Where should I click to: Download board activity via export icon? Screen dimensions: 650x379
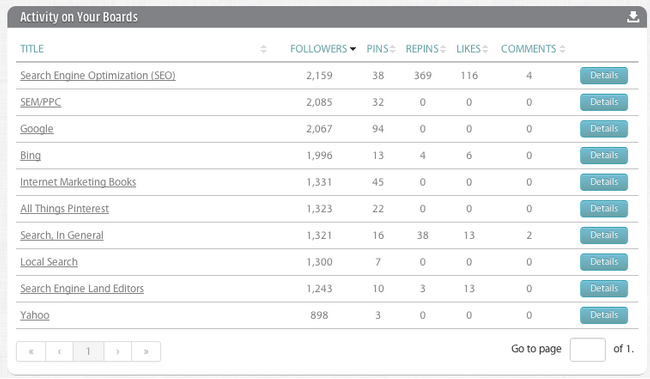[633, 17]
